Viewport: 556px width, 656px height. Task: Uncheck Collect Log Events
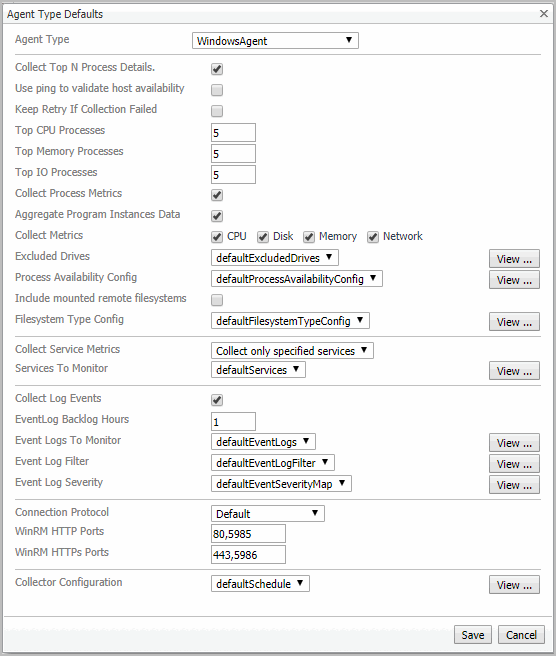coord(217,400)
